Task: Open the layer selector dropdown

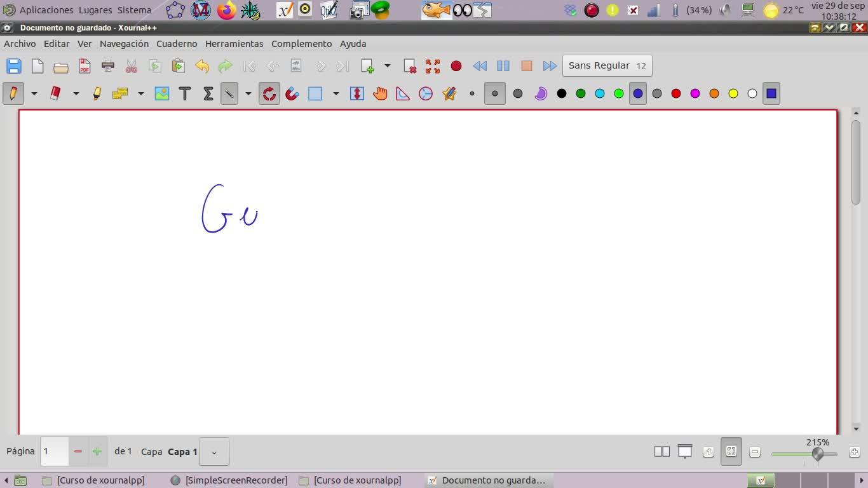Action: pos(214,452)
